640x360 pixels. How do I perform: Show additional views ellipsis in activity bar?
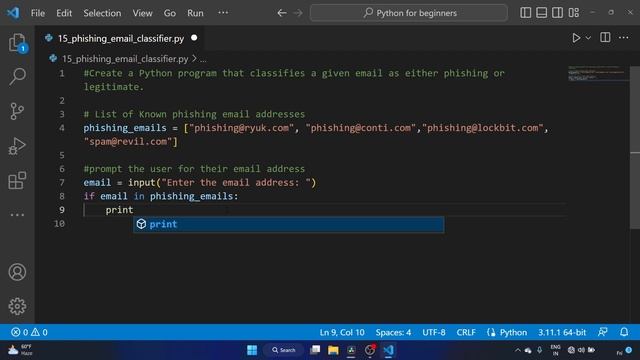[17, 215]
